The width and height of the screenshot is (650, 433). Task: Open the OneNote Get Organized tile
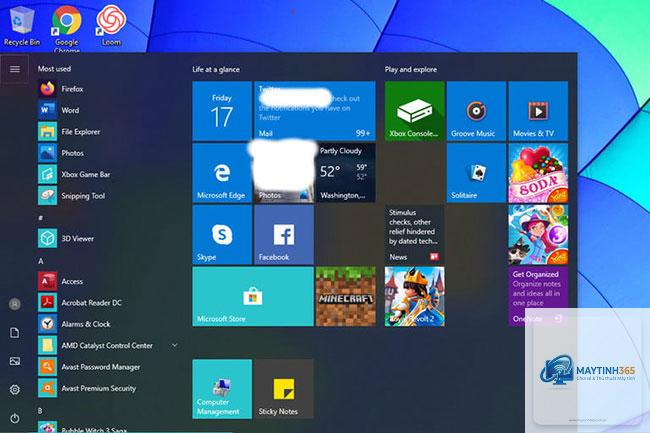point(538,296)
